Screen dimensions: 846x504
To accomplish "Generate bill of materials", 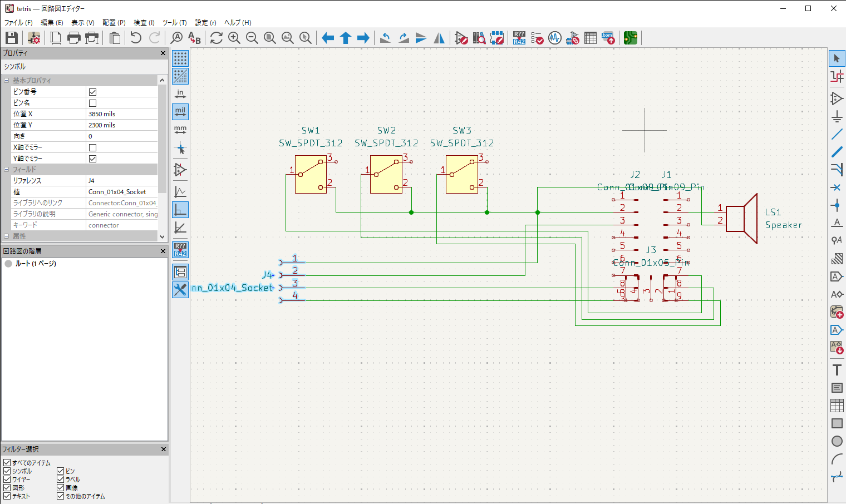I will [608, 38].
